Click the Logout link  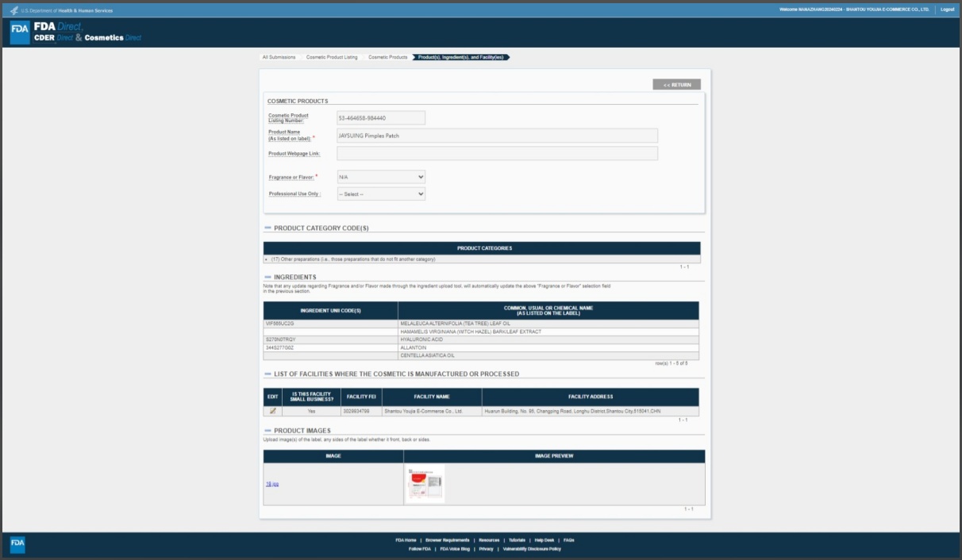coord(947,10)
